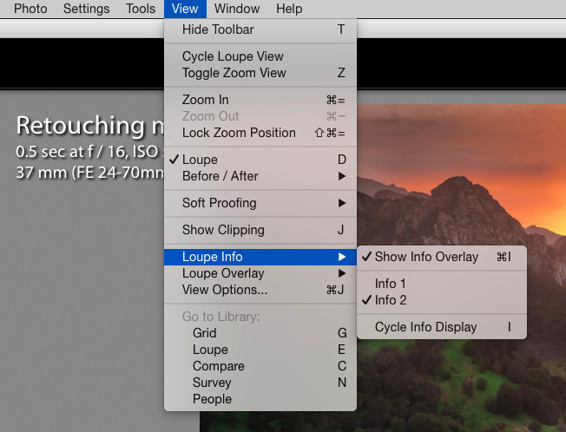
Task: Open View Options…
Action: click(260, 290)
